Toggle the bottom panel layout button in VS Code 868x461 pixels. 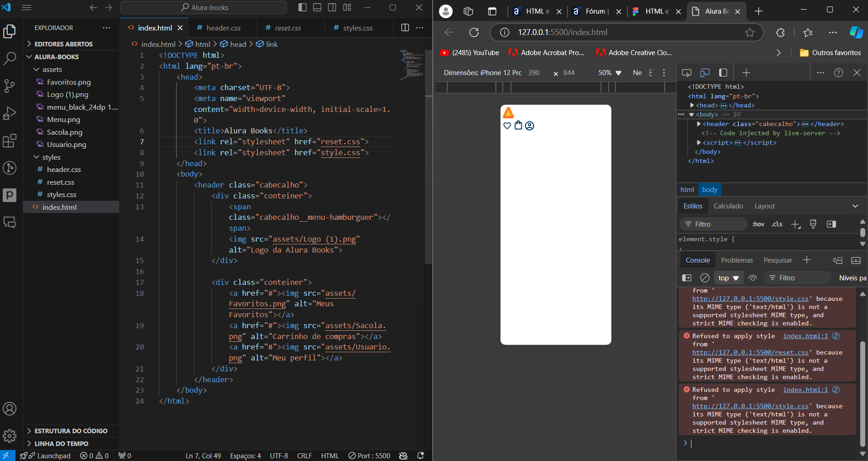(318, 7)
